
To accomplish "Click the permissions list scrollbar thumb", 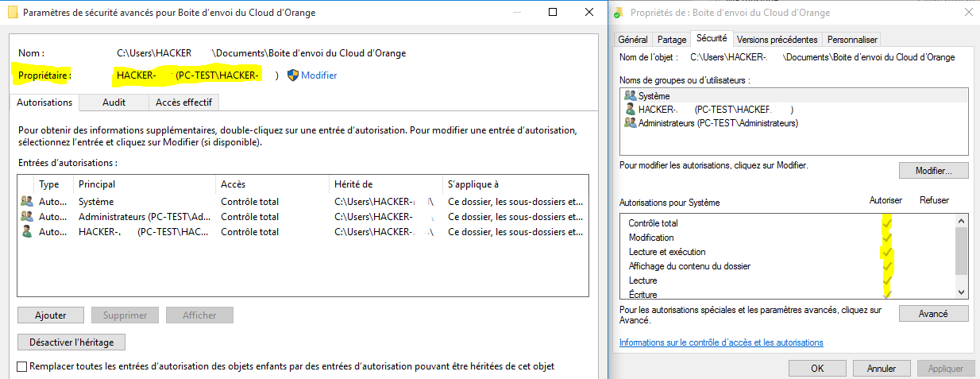I will point(962,250).
